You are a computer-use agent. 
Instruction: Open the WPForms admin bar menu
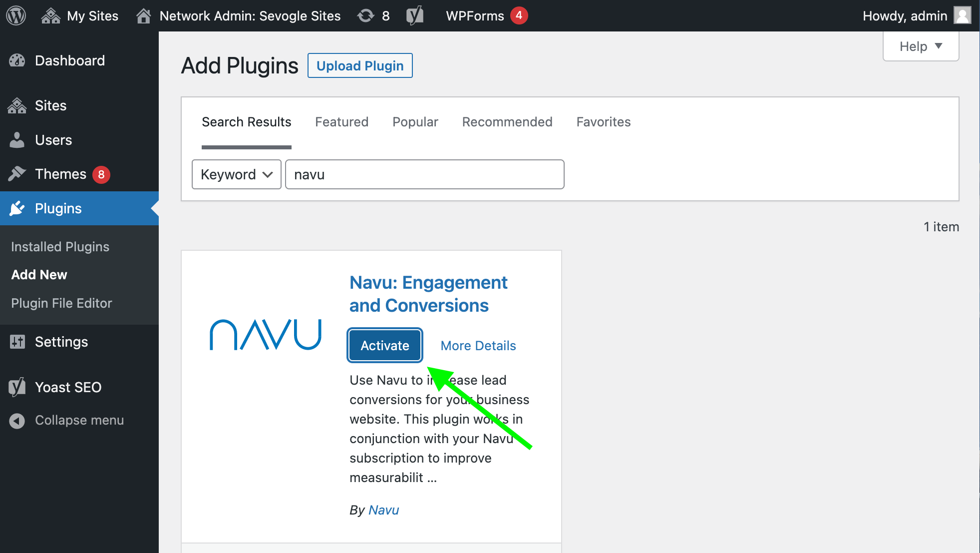point(475,16)
